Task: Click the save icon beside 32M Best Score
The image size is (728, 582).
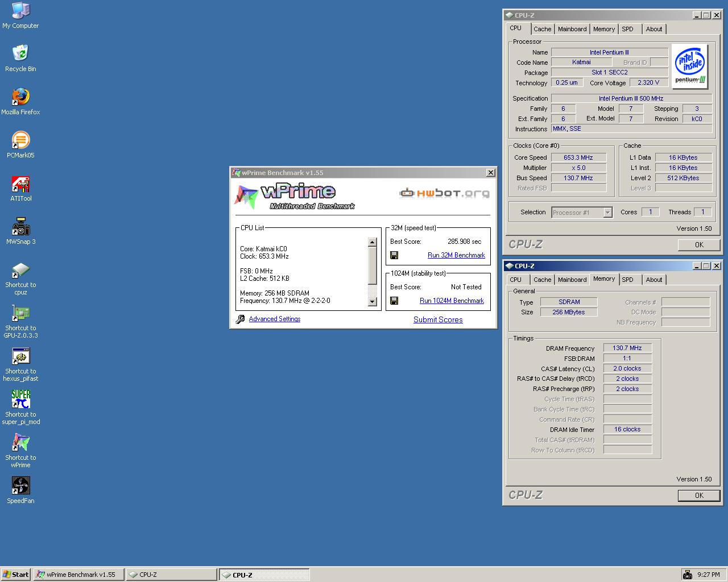Action: (x=394, y=255)
